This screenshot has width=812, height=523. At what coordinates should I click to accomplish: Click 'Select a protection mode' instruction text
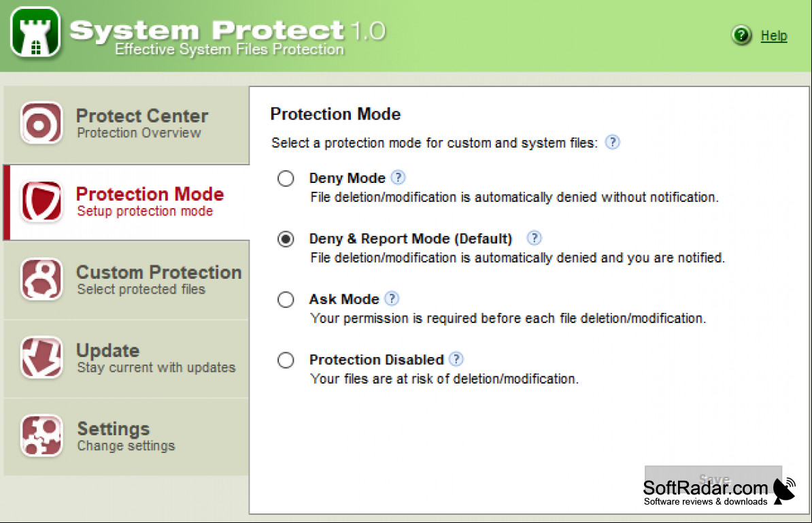click(435, 143)
